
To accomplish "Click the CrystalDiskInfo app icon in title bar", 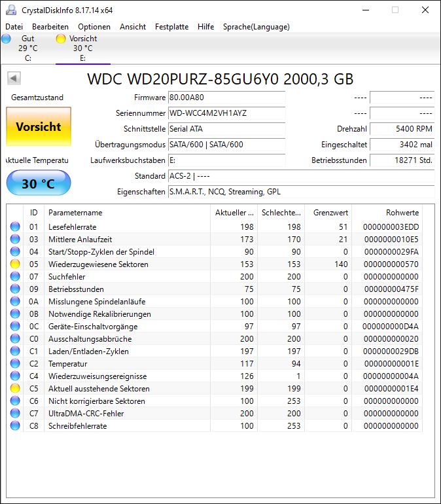I will (11, 10).
